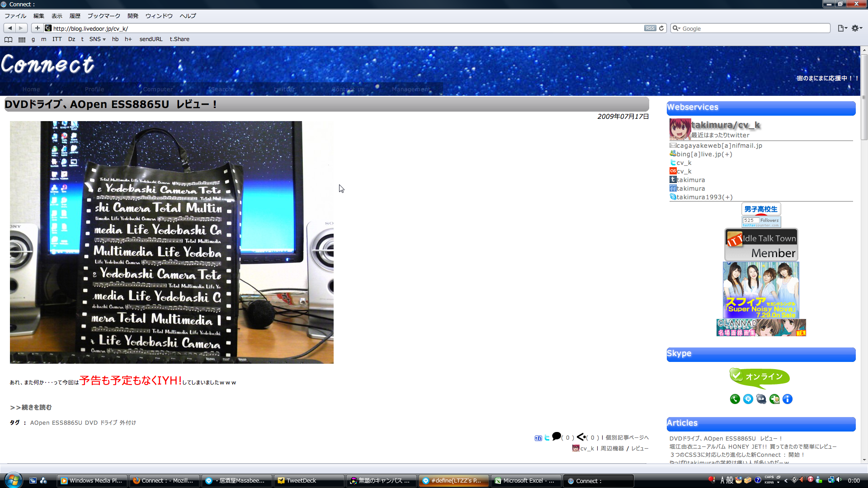
Task: Click the Hatena Bookmark tB icon
Action: [x=538, y=438]
